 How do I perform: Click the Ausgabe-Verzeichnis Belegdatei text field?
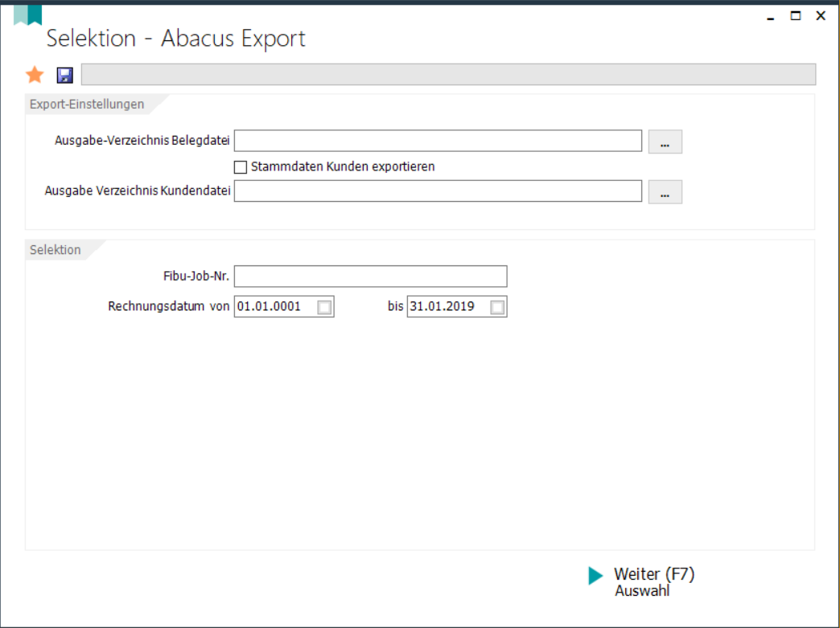(x=438, y=141)
